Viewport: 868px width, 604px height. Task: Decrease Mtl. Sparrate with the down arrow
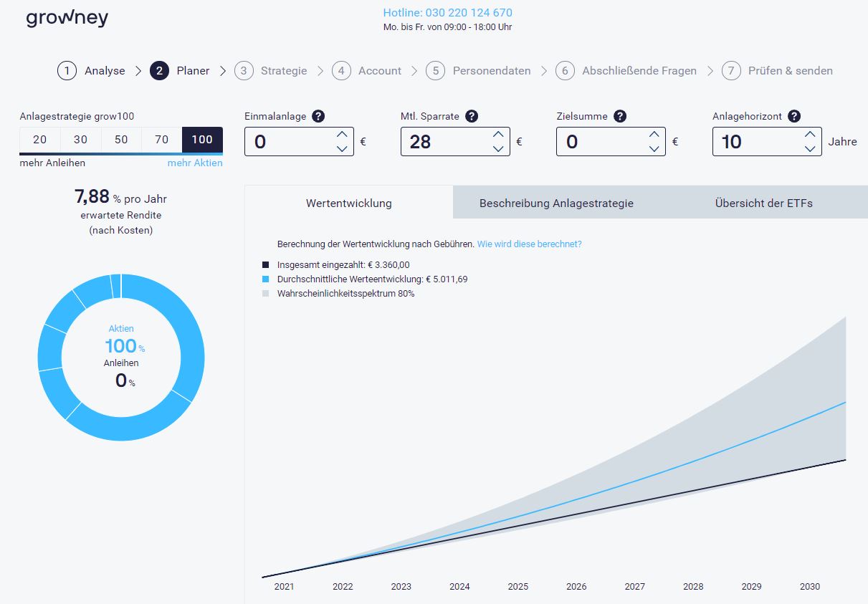498,148
